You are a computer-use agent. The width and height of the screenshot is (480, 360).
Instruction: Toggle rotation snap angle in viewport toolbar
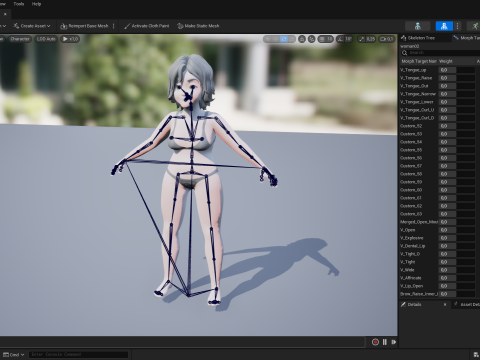(344, 39)
